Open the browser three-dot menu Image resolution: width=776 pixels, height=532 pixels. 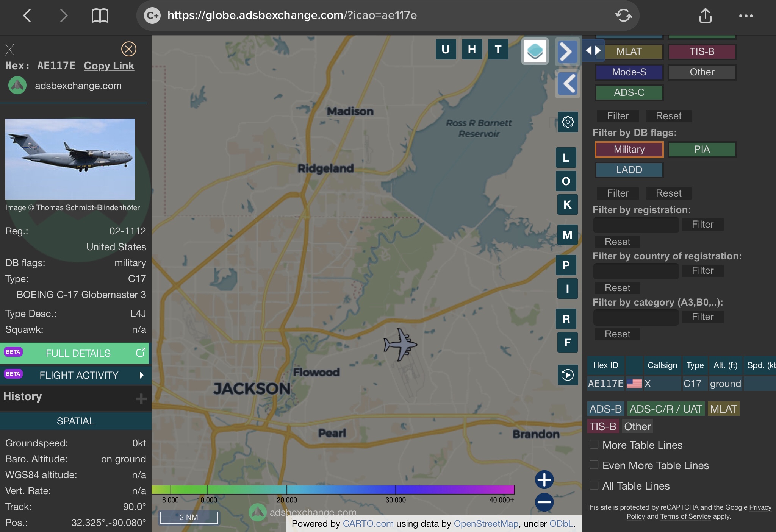coord(746,16)
